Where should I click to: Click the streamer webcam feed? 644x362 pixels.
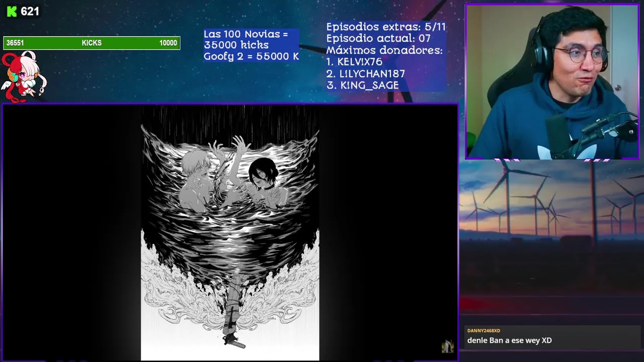552,81
